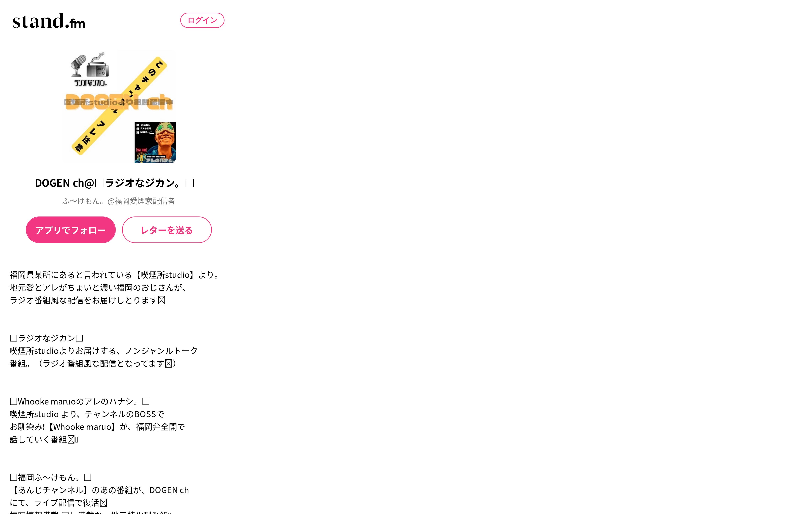Screen dimensions: 812x514
Task: Click the emoji box after the channel title
Action: (x=190, y=183)
